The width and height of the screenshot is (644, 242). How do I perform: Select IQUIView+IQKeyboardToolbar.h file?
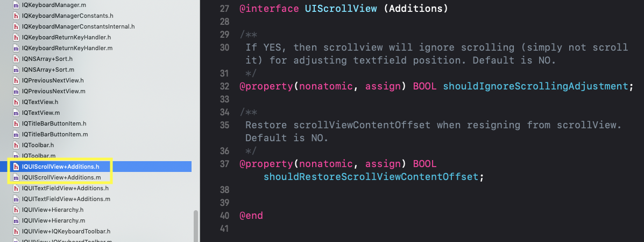click(x=66, y=231)
